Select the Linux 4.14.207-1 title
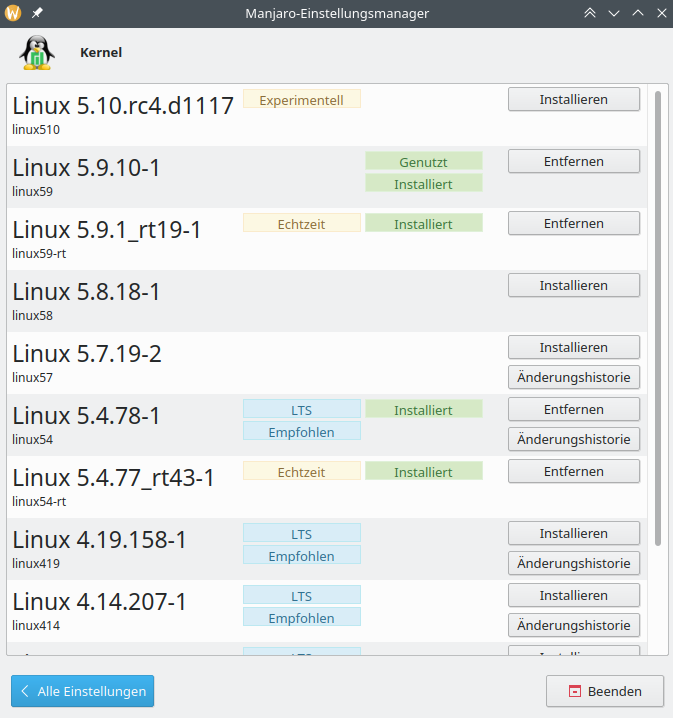The width and height of the screenshot is (673, 718). click(x=99, y=601)
